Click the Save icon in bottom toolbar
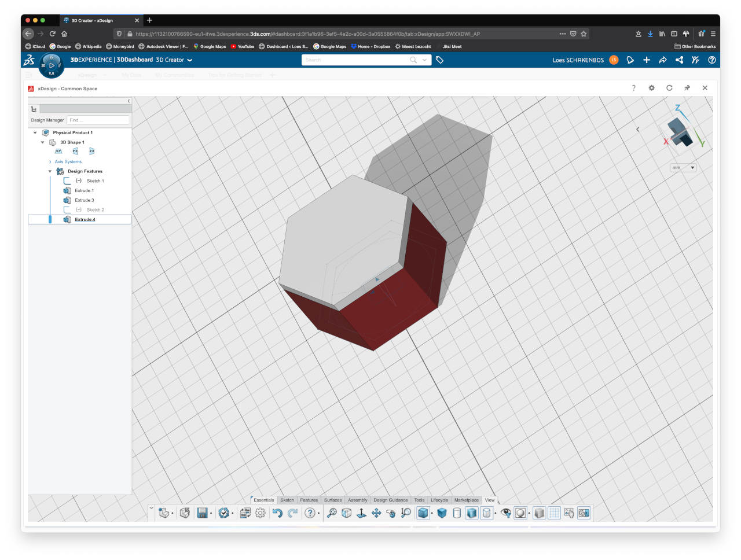This screenshot has width=741, height=560. click(202, 513)
